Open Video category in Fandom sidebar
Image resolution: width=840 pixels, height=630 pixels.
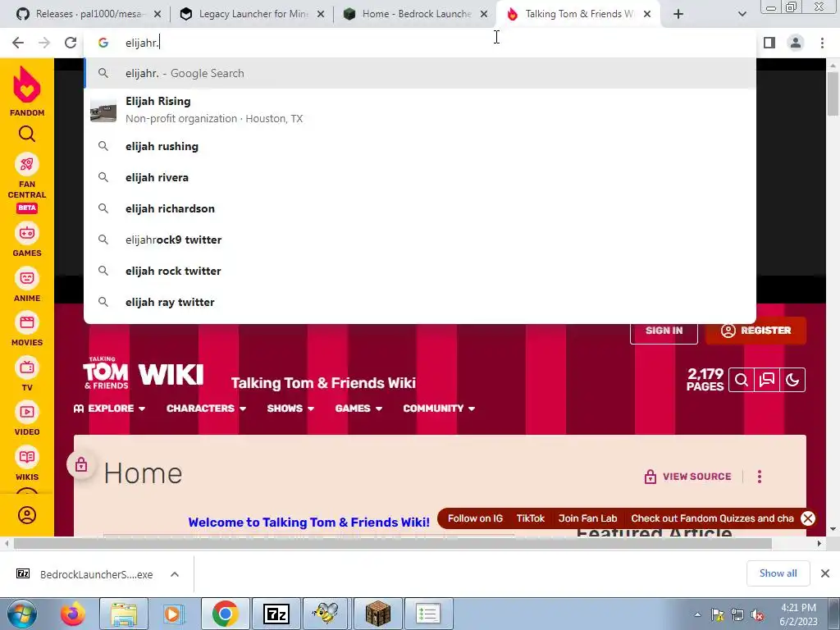(x=27, y=419)
